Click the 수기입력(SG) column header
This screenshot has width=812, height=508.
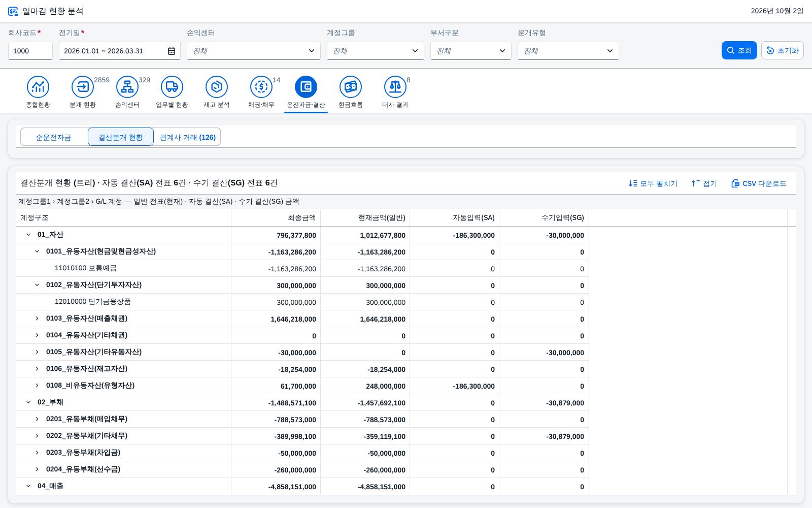544,218
